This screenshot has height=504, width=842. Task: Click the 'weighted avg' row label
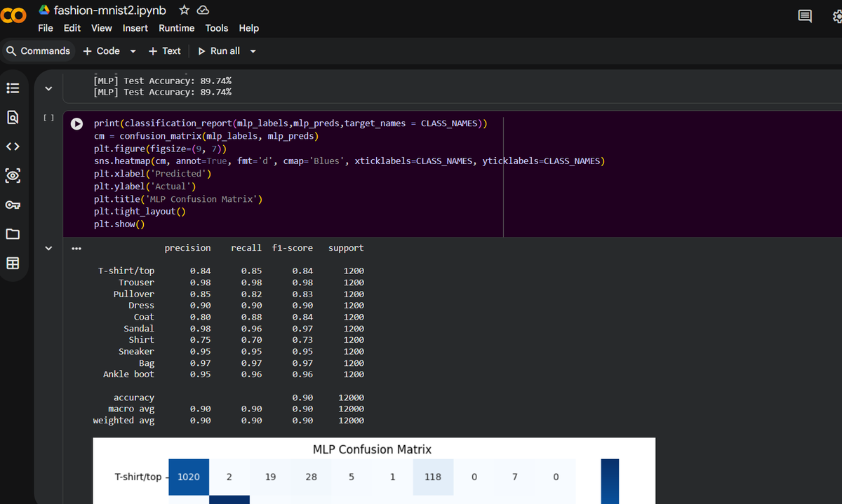123,421
